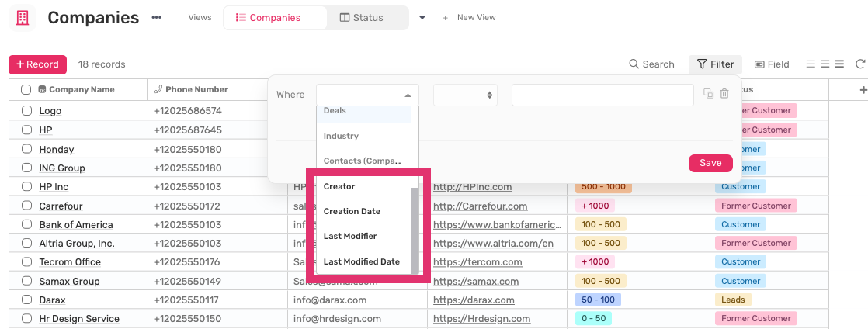Image resolution: width=868 pixels, height=329 pixels.
Task: Tick the select-all checkbox in header
Action: point(26,89)
